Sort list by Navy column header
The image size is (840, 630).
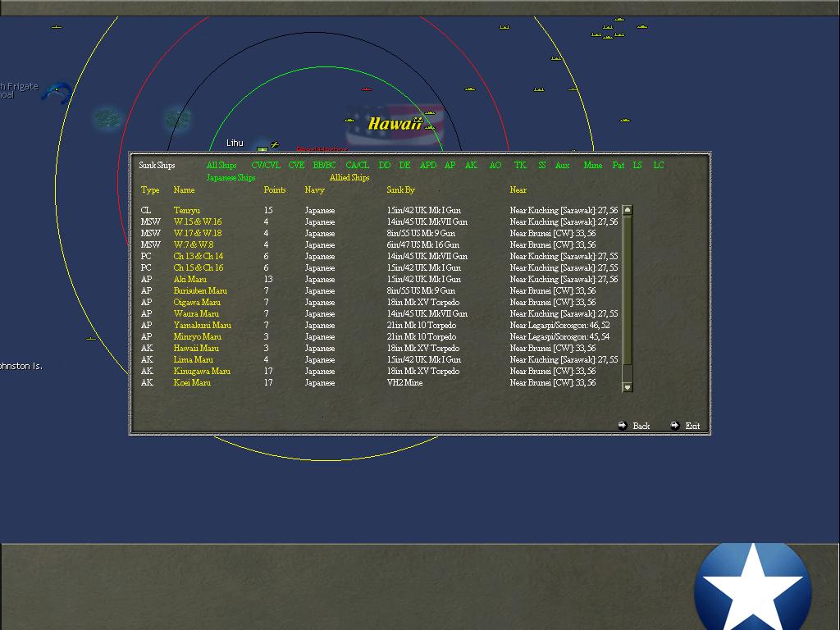pyautogui.click(x=314, y=189)
